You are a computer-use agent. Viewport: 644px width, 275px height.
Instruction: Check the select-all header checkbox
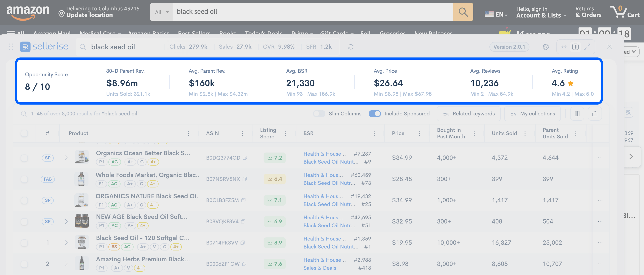[24, 133]
